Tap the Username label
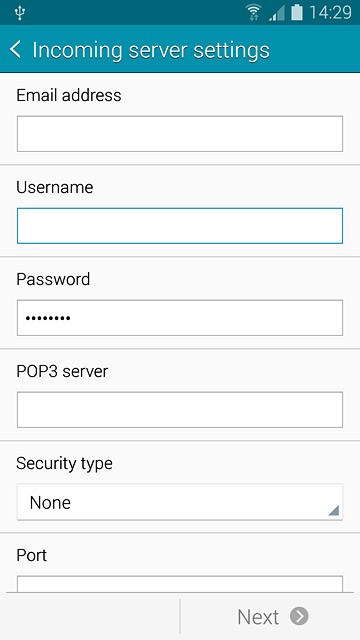 55,187
